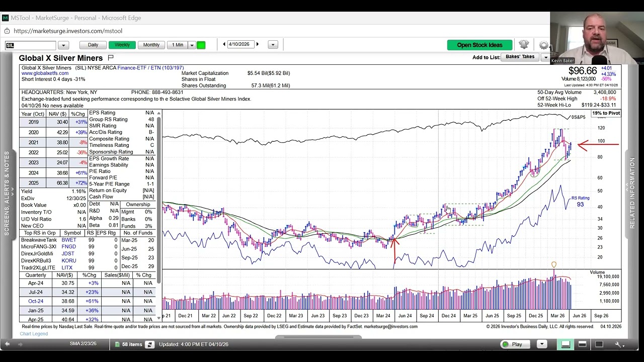This screenshot has width=644, height=362.
Task: Click the 52-Week Hi-Lo value
Action: [x=599, y=105]
